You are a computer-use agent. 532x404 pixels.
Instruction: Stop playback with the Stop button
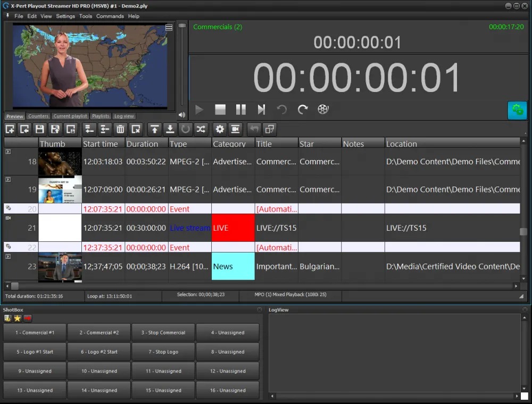220,109
